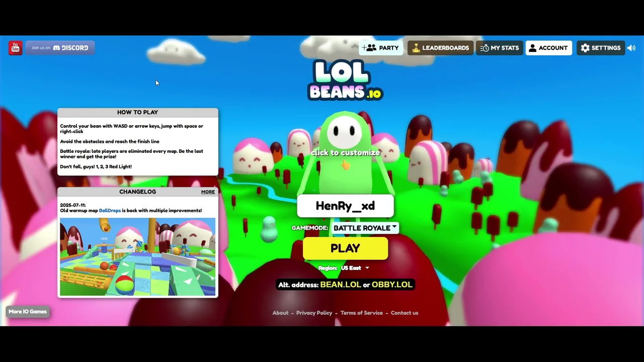This screenshot has width=644, height=362.
Task: Open the Party menu
Action: (x=380, y=48)
